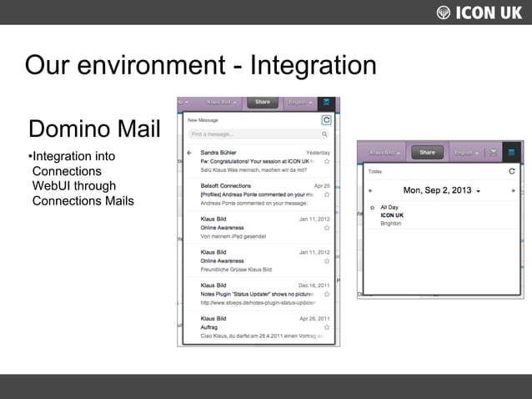Viewport: 532px width, 399px height.
Task: Click Today link in calendar panel
Action: tap(375, 171)
